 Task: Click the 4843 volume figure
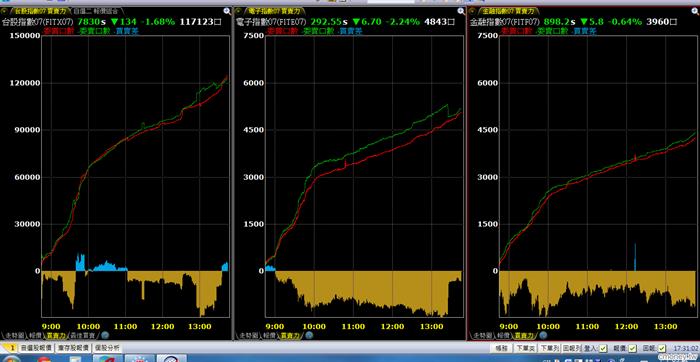click(439, 21)
